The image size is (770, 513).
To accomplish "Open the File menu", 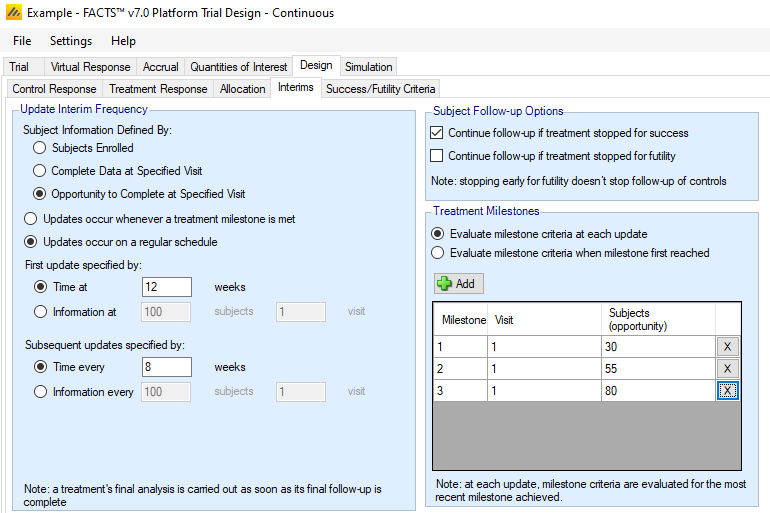I will 22,41.
